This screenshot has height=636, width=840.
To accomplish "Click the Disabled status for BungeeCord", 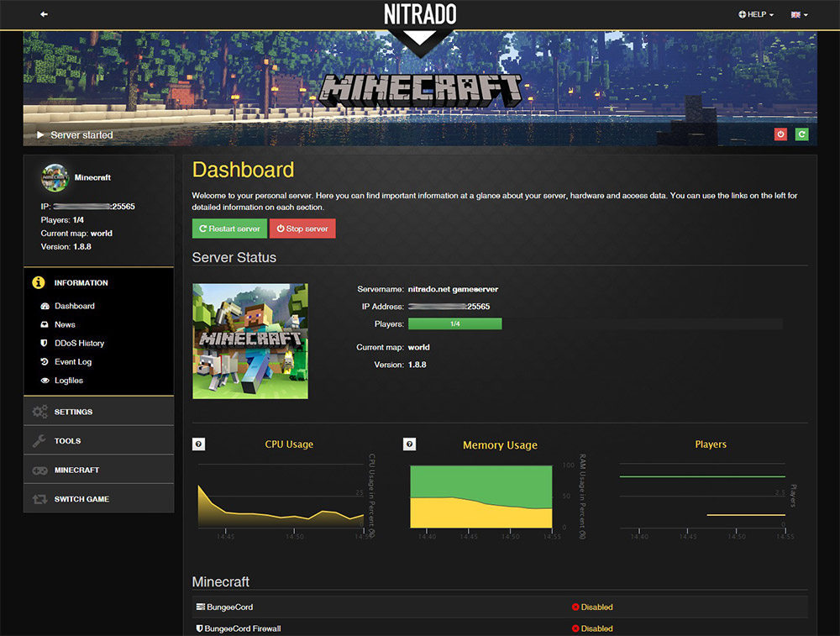I will 592,607.
